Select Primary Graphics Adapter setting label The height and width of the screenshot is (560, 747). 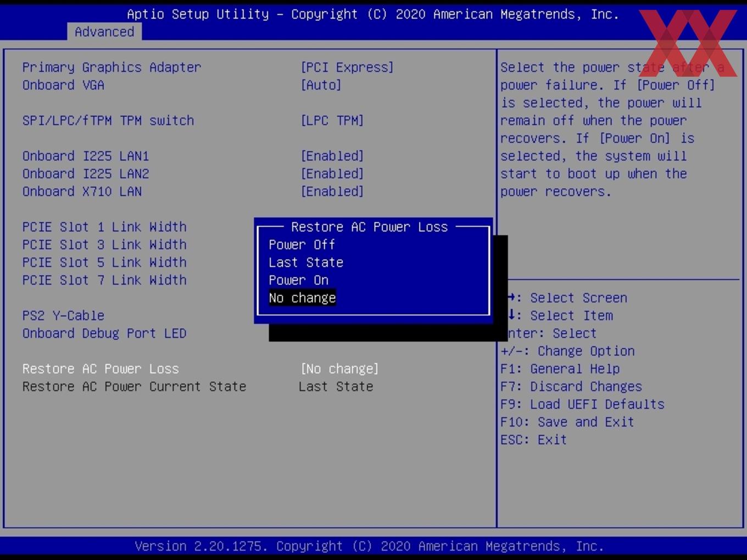pos(112,68)
